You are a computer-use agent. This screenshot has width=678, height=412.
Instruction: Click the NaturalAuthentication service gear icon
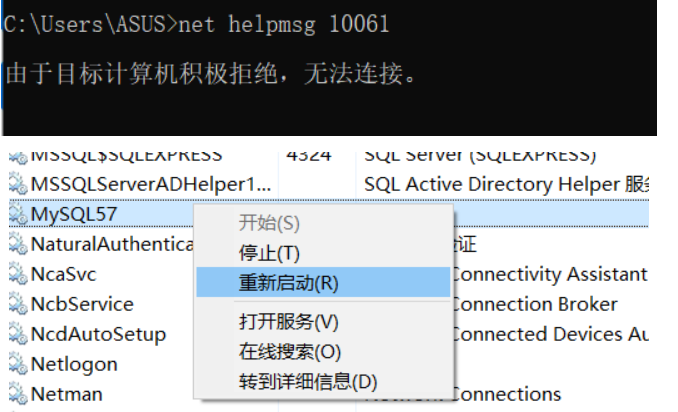[x=18, y=244]
